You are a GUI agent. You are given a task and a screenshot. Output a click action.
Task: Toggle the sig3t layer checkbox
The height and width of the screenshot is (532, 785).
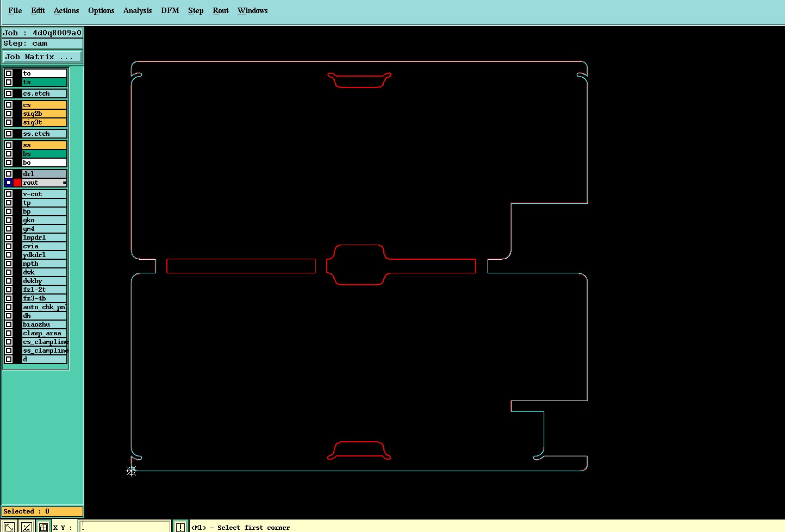[x=9, y=122]
